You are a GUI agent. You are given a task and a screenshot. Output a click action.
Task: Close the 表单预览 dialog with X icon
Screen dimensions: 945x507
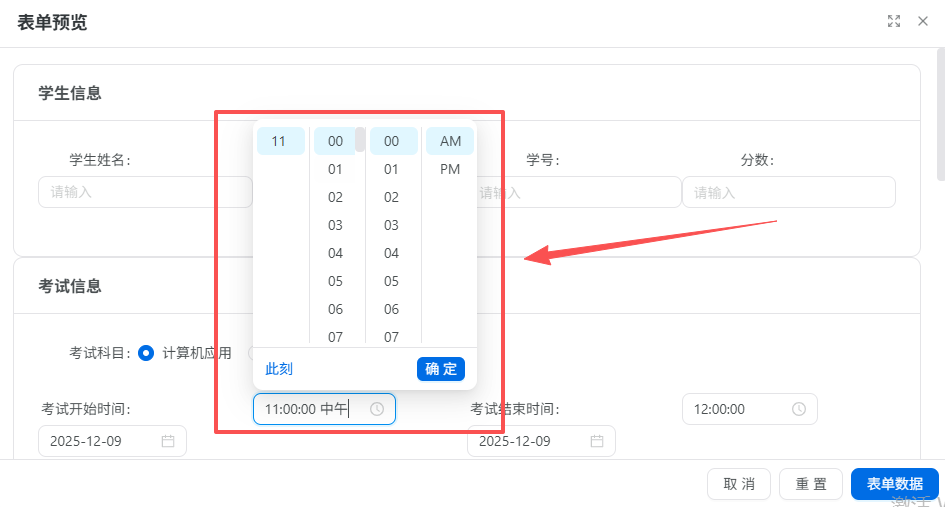[x=923, y=22]
